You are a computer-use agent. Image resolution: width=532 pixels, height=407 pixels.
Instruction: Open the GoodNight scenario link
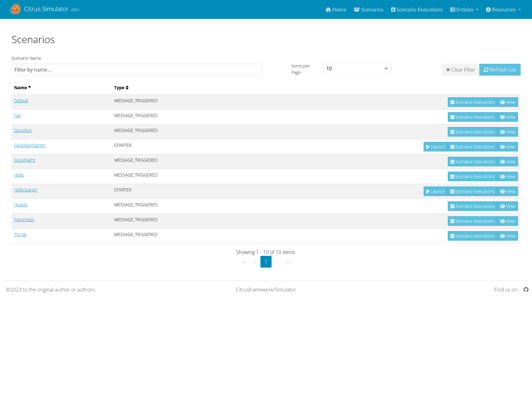[24, 160]
